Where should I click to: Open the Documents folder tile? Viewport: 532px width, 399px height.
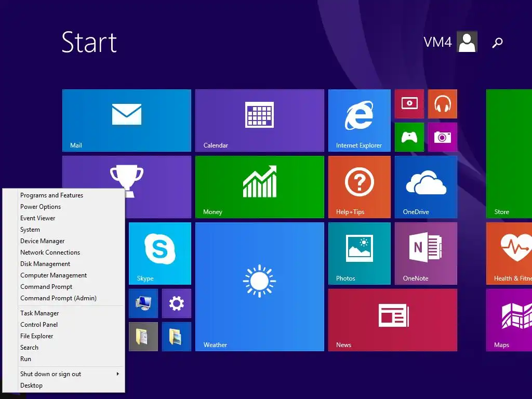pyautogui.click(x=143, y=337)
